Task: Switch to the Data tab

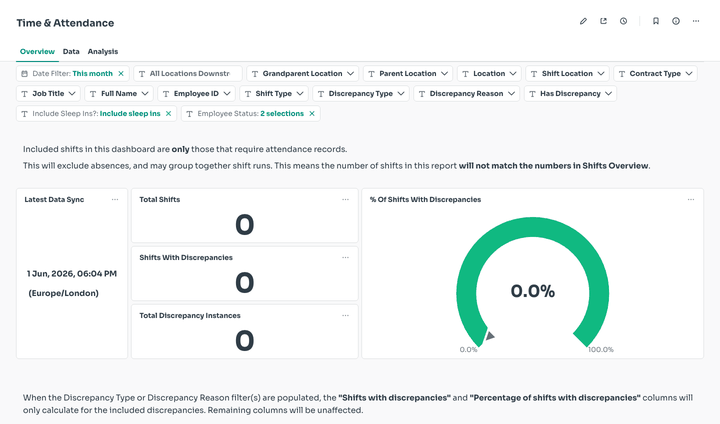Action: [x=71, y=51]
